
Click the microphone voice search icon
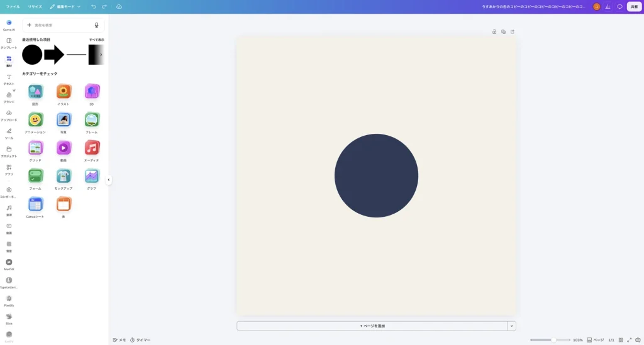(96, 25)
